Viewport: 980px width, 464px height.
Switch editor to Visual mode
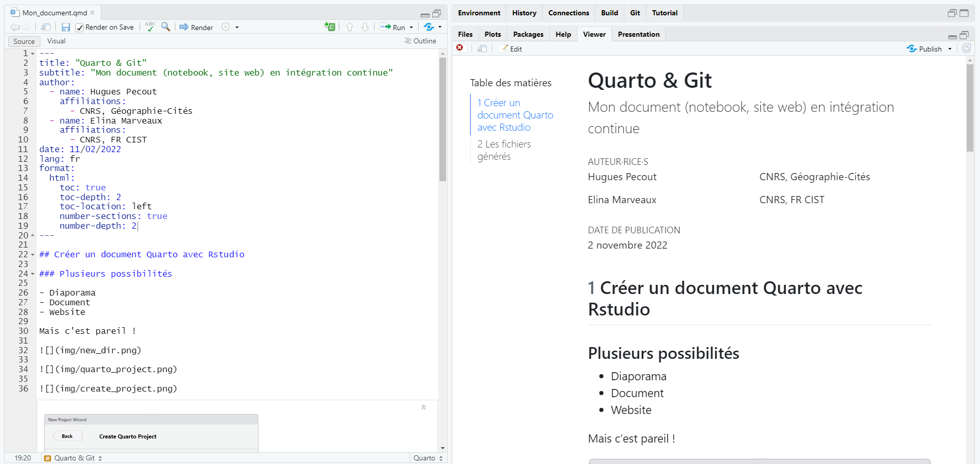click(x=56, y=41)
